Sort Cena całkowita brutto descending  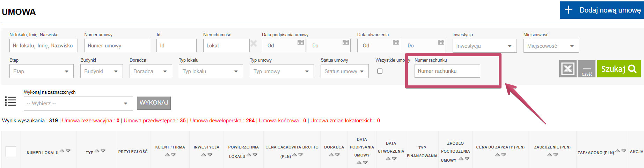coord(301,155)
